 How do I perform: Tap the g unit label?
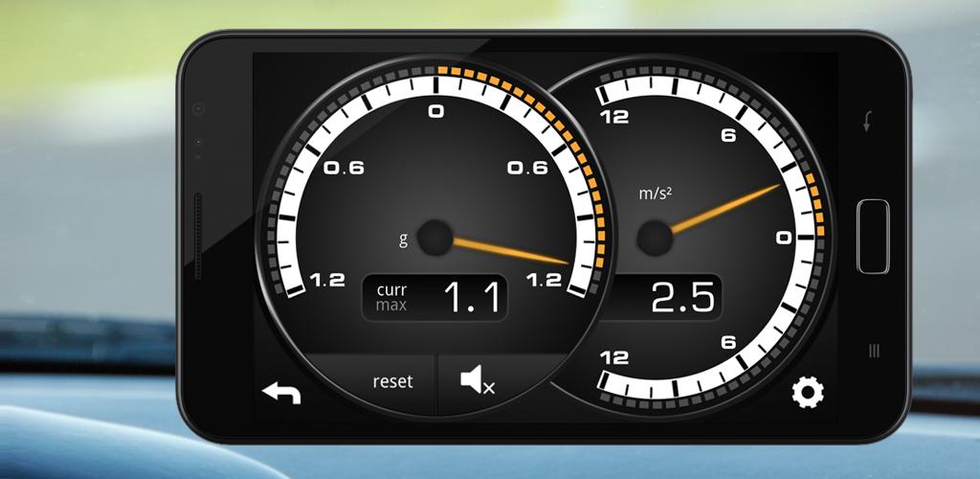(403, 239)
